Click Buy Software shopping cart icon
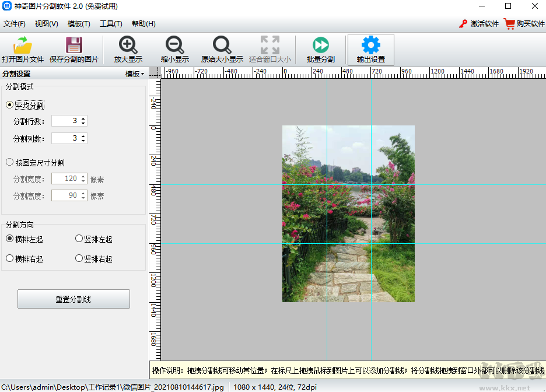 click(x=509, y=24)
